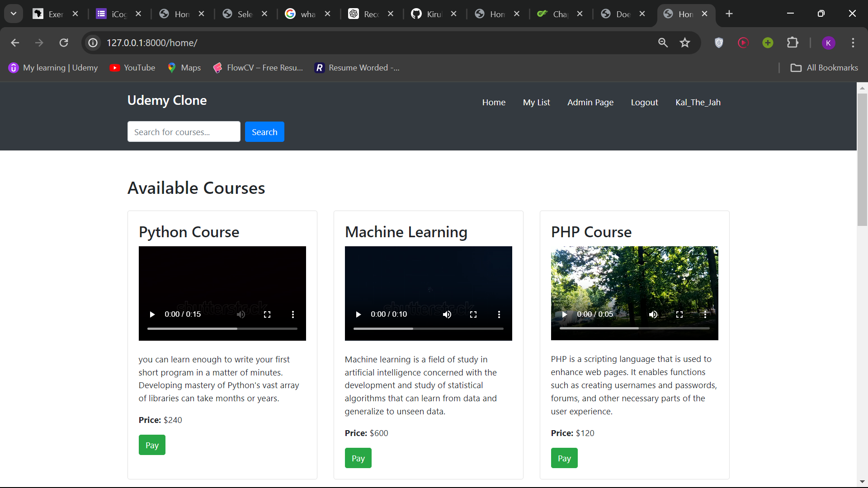Screen dimensions: 868x488
Task: Mute the PHP Course video
Action: pos(653,314)
